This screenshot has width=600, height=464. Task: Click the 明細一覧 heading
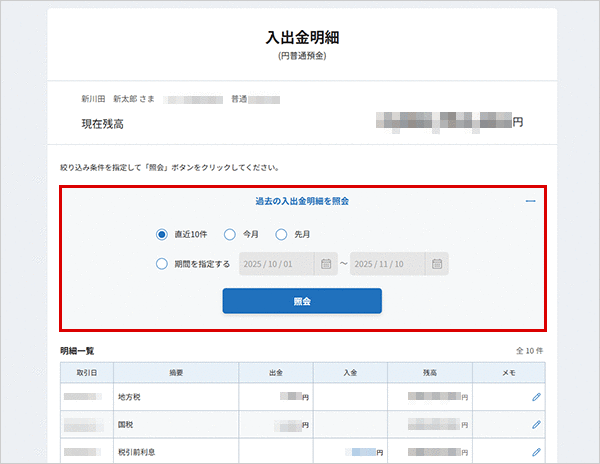click(x=77, y=351)
